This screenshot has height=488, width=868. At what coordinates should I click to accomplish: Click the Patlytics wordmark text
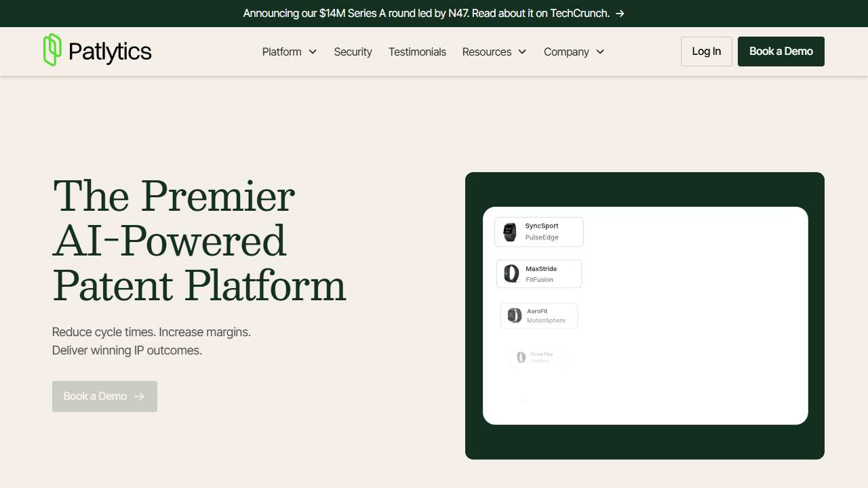pyautogui.click(x=110, y=52)
